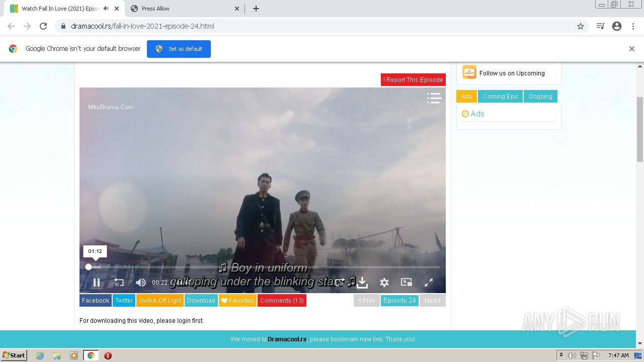Show hidden system tray icons
Image resolution: width=644 pixels, height=362 pixels.
[x=561, y=355]
